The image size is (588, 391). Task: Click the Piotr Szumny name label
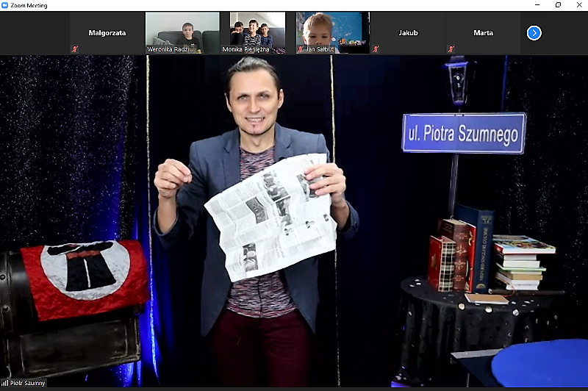click(27, 383)
